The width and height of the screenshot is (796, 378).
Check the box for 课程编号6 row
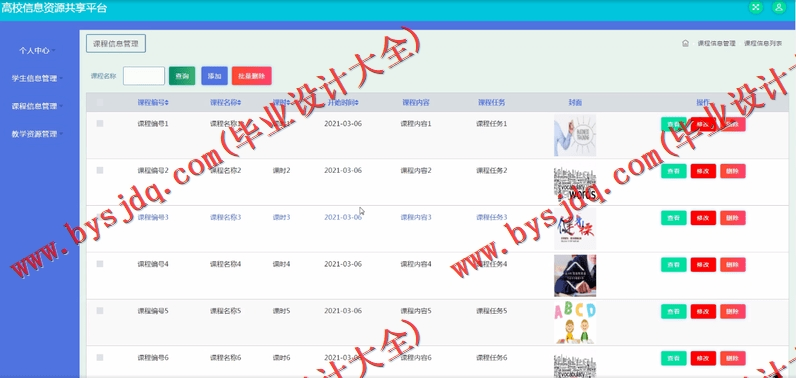point(100,358)
